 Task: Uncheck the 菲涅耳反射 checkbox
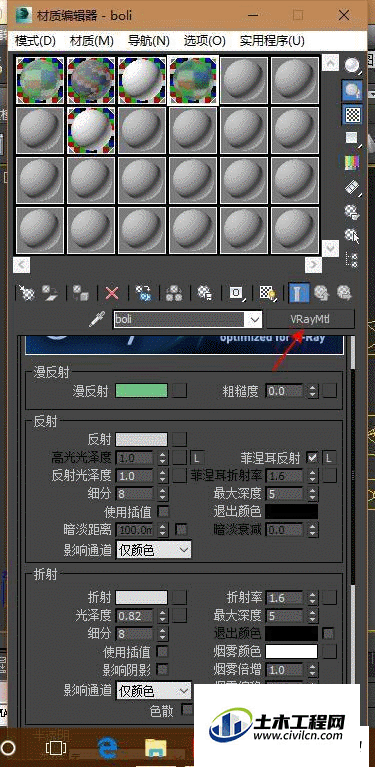311,458
